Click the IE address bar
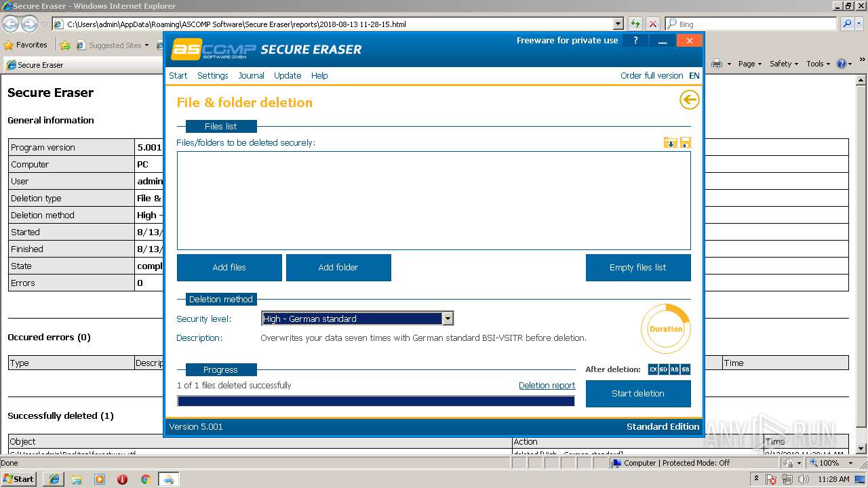The width and height of the screenshot is (868, 488). pyautogui.click(x=332, y=24)
